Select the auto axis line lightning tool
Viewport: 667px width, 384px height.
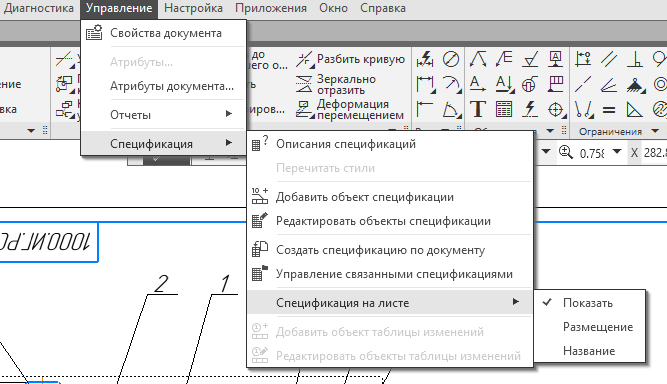coord(530,109)
